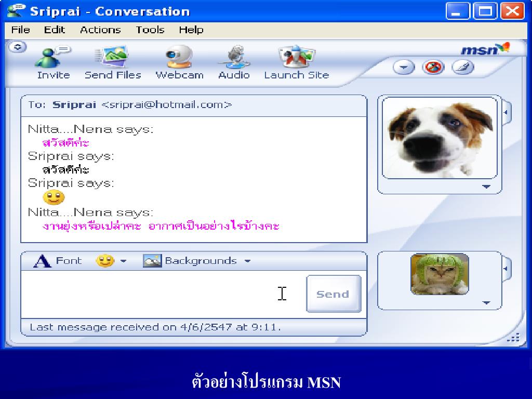Click the MSN butterfly logo
Viewport: 532px width, 399px height.
click(486, 49)
